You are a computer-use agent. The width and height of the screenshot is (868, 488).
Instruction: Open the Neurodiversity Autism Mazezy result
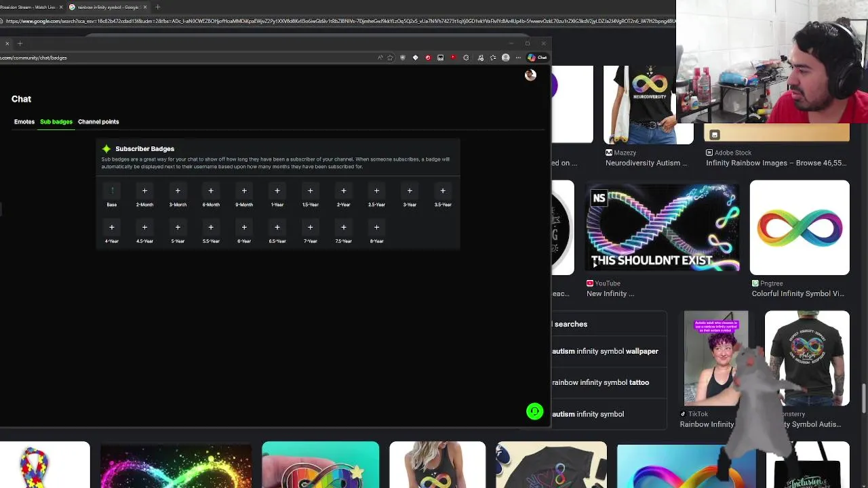[646, 163]
